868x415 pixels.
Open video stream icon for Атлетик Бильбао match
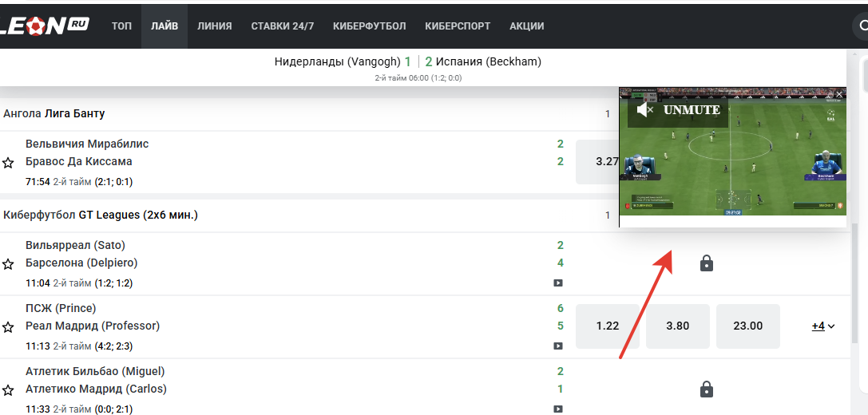[558, 409]
